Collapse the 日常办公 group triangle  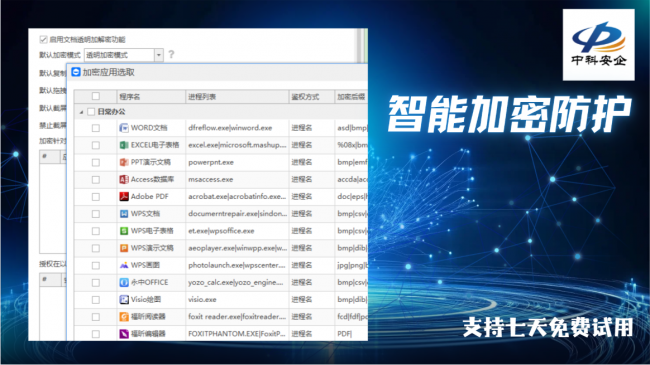pos(81,112)
